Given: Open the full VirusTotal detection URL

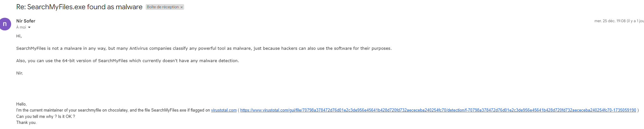Looking at the screenshot, I should tap(438, 110).
